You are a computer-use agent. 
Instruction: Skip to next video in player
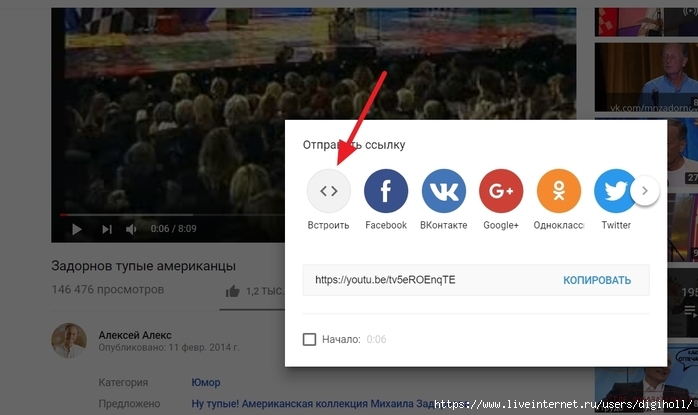(106, 229)
